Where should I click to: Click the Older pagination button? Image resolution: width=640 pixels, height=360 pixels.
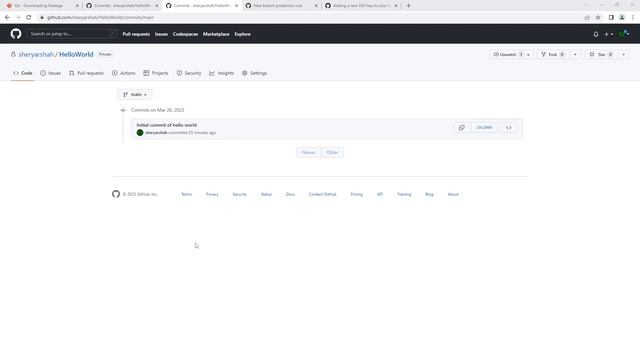point(332,152)
